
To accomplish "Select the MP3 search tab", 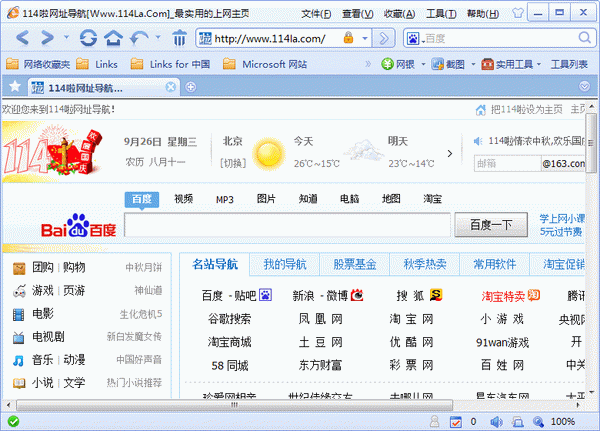I will [225, 199].
